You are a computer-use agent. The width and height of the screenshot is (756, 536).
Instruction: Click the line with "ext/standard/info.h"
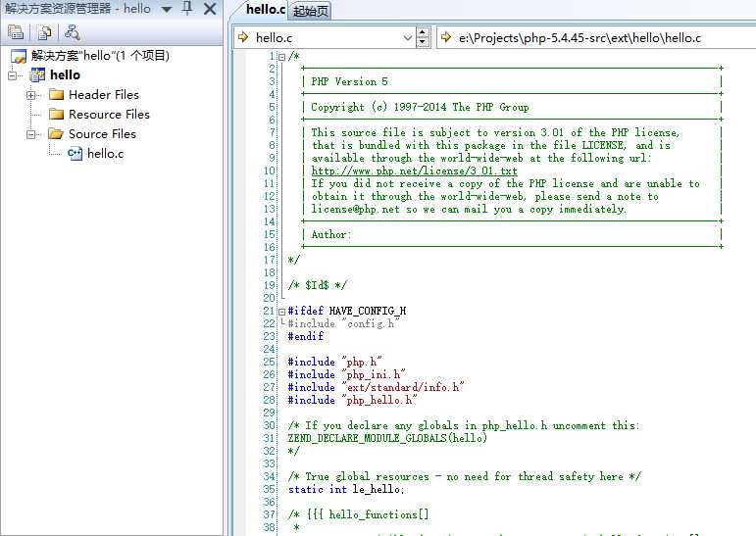(377, 387)
